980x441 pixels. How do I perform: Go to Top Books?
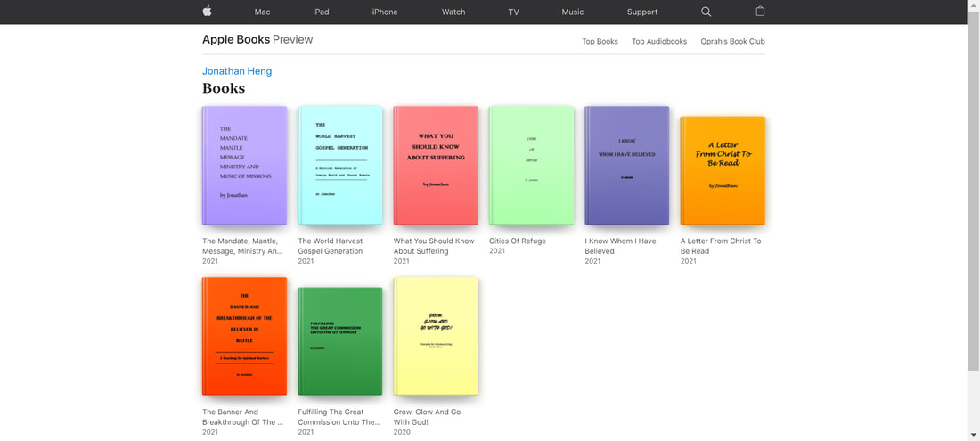600,41
